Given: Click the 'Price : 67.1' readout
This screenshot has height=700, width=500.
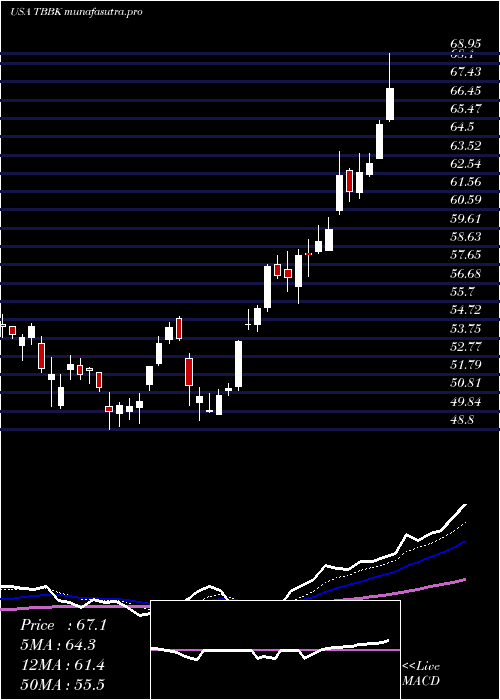Looking at the screenshot, I should point(63,625).
